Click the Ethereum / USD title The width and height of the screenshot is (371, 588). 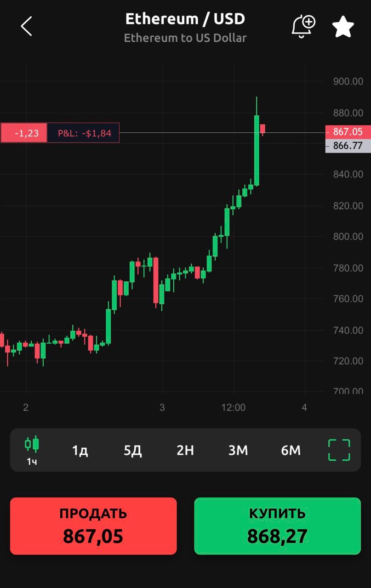pos(185,19)
